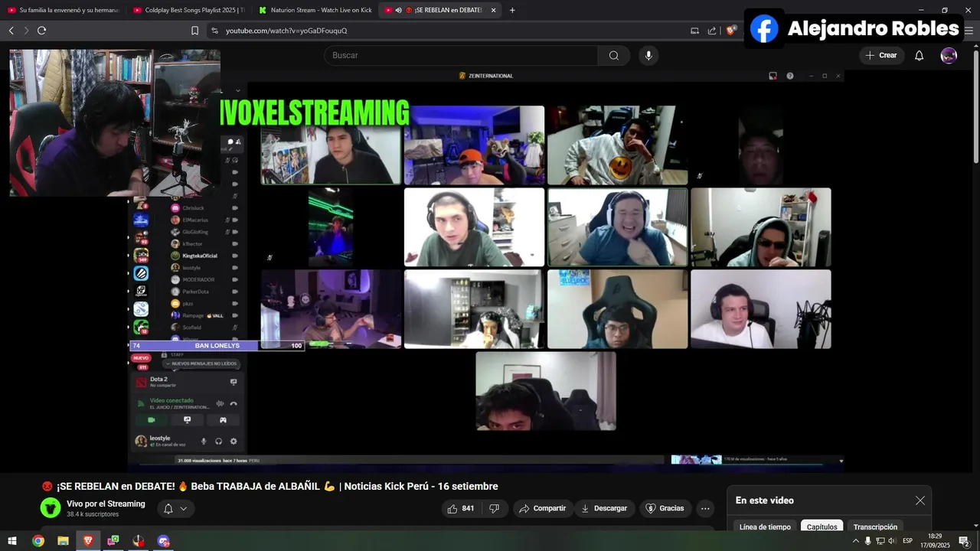Viewport: 980px width, 551px height.
Task: Reload the current YouTube page
Action: pyautogui.click(x=41, y=31)
